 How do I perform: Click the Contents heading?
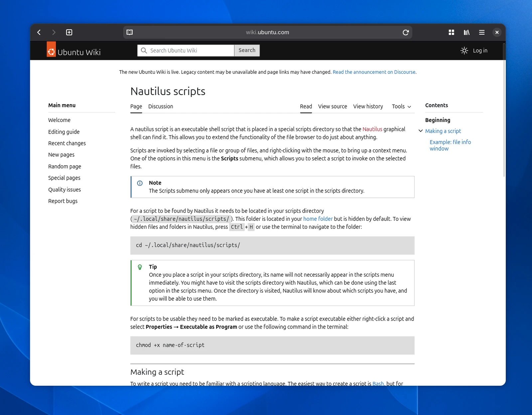437,105
